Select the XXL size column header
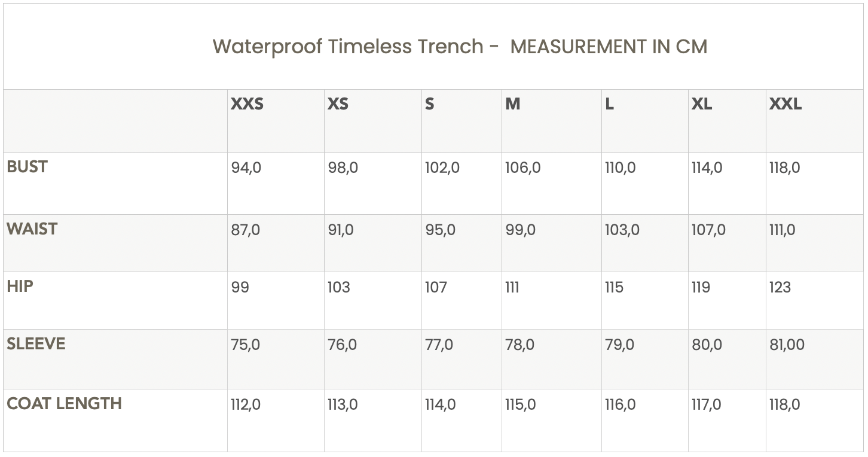The height and width of the screenshot is (457, 868). coord(785,105)
